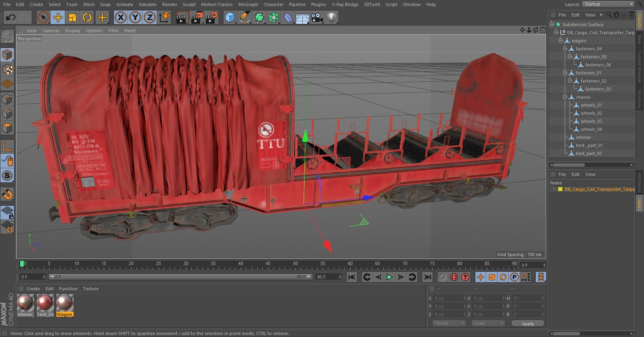Toggle Y axis lock
The width and height of the screenshot is (644, 337).
coord(135,17)
